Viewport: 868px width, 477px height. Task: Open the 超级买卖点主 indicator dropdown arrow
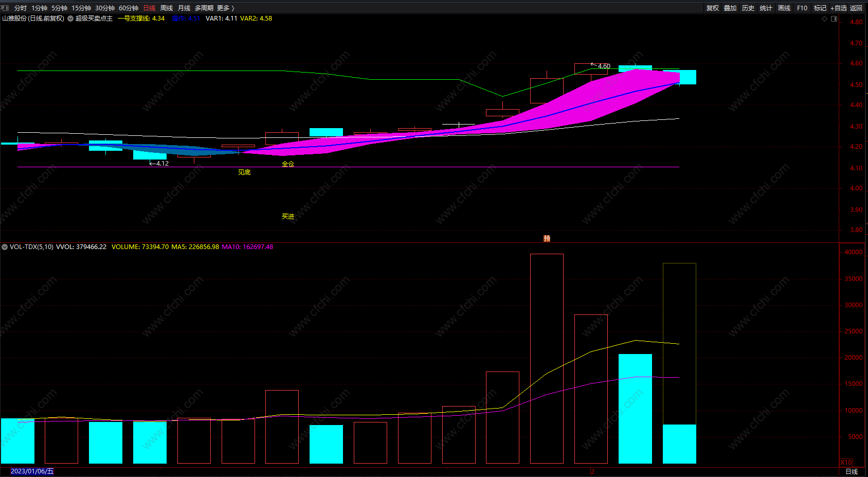tap(70, 19)
